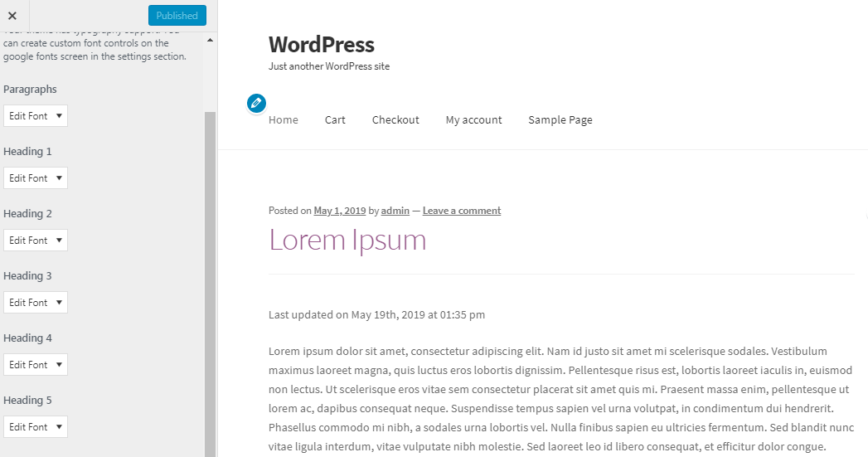
Task: Click the May 1, 2019 date link
Action: click(x=340, y=211)
